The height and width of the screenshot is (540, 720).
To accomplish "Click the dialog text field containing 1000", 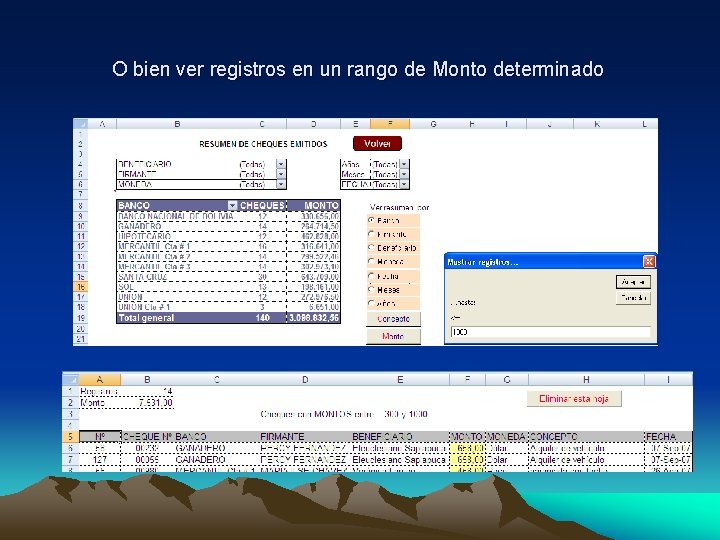I will tap(551, 332).
